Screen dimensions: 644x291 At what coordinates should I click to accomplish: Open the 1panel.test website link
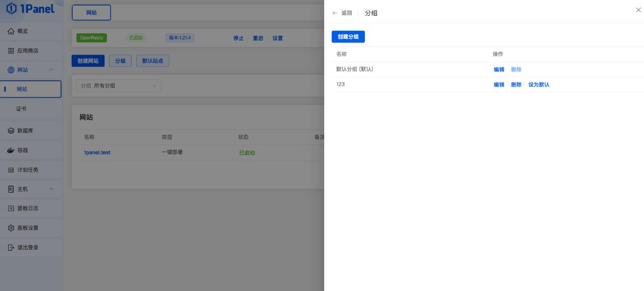click(97, 153)
